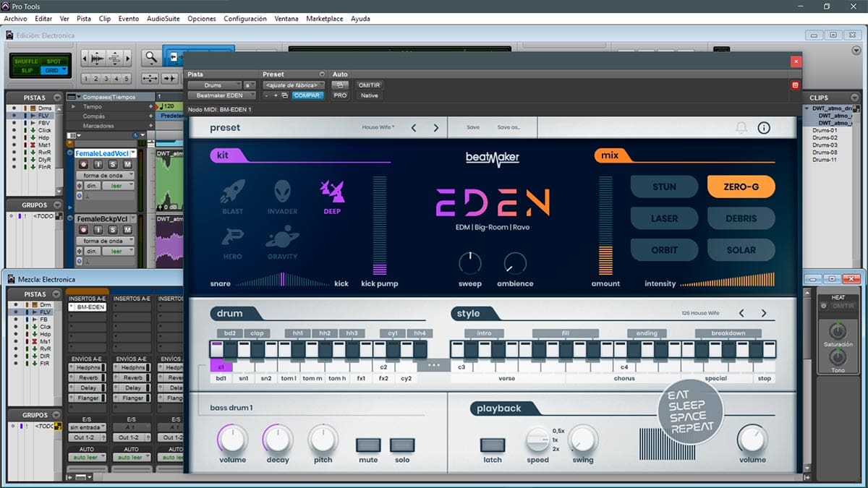Viewport: 868px width, 488px height.
Task: Set the intensity slider ramp
Action: click(728, 281)
